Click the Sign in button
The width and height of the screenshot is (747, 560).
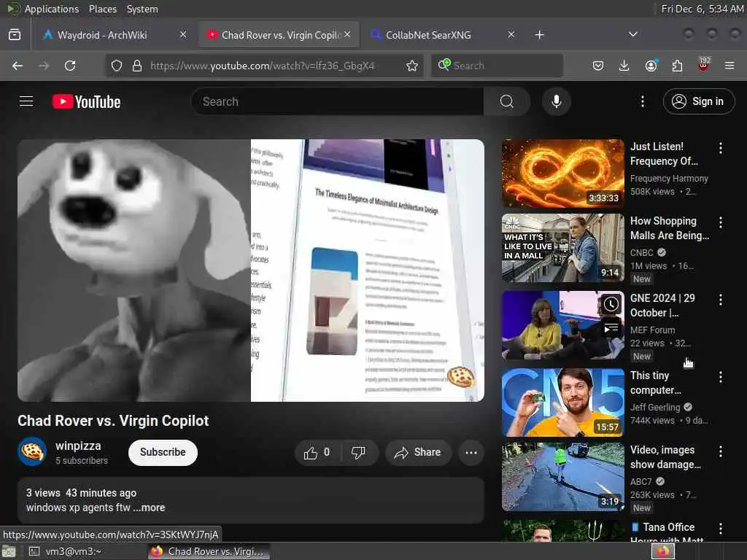699,101
